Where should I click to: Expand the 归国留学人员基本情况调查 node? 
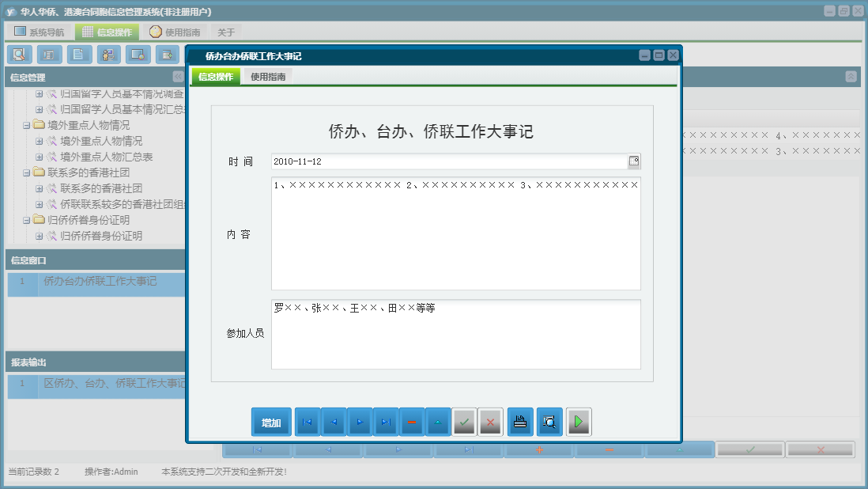point(37,93)
